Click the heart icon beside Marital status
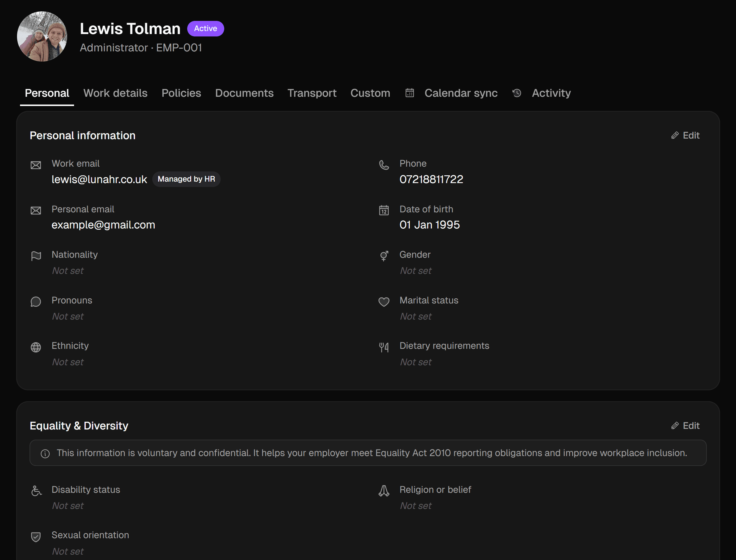 (x=384, y=302)
